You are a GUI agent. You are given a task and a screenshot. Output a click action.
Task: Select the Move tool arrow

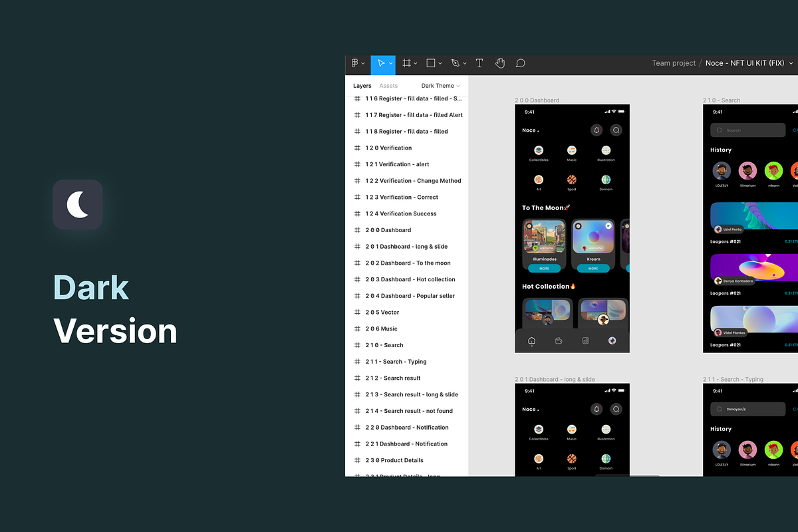coord(381,63)
